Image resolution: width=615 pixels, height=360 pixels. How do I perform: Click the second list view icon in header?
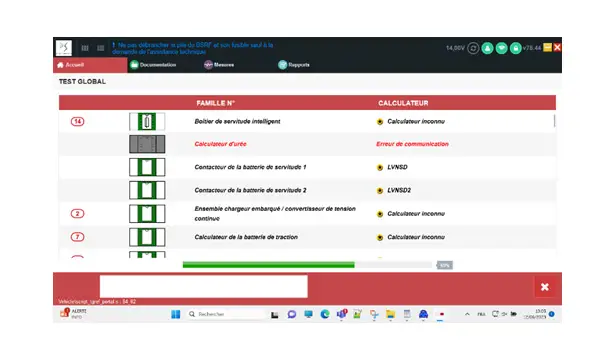coord(101,48)
